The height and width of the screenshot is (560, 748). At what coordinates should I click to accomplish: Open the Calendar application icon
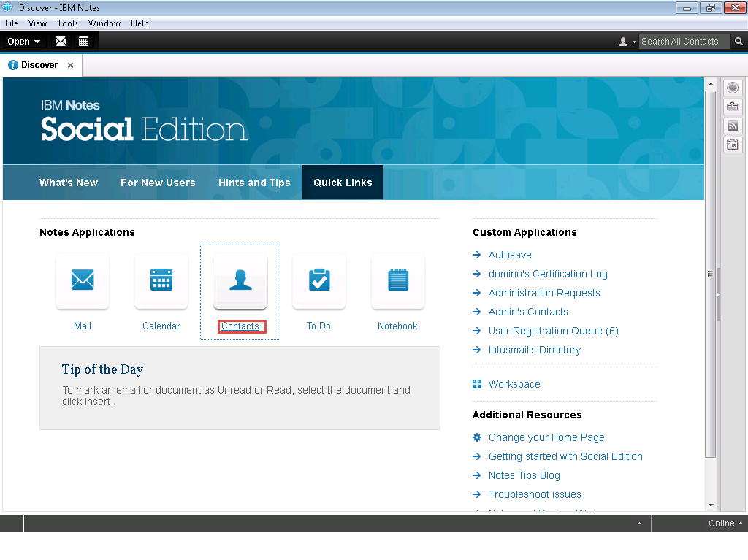tap(161, 280)
